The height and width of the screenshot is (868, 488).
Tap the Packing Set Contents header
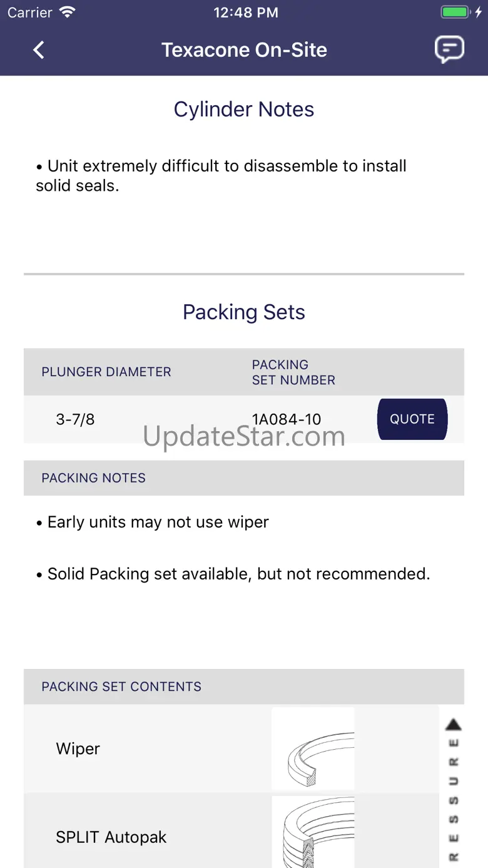click(121, 687)
